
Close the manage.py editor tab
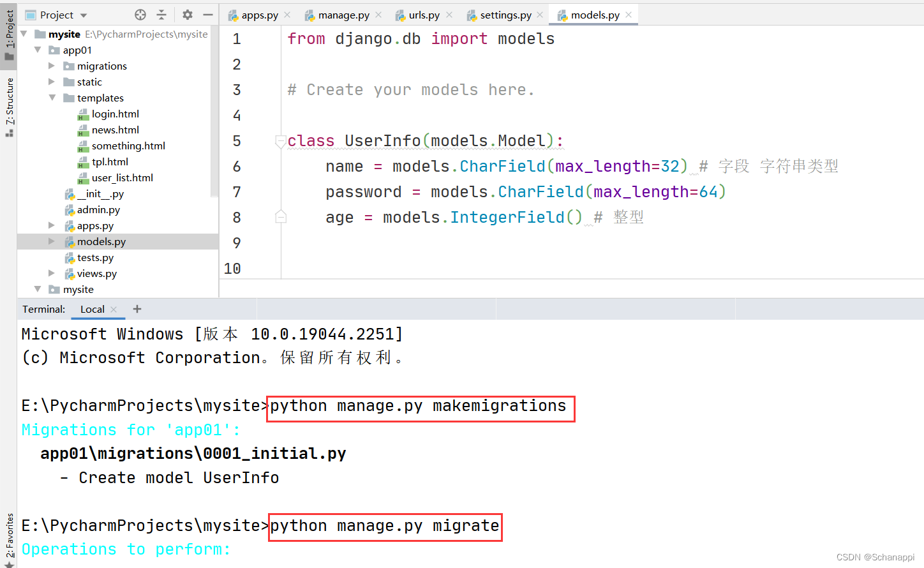pyautogui.click(x=378, y=15)
